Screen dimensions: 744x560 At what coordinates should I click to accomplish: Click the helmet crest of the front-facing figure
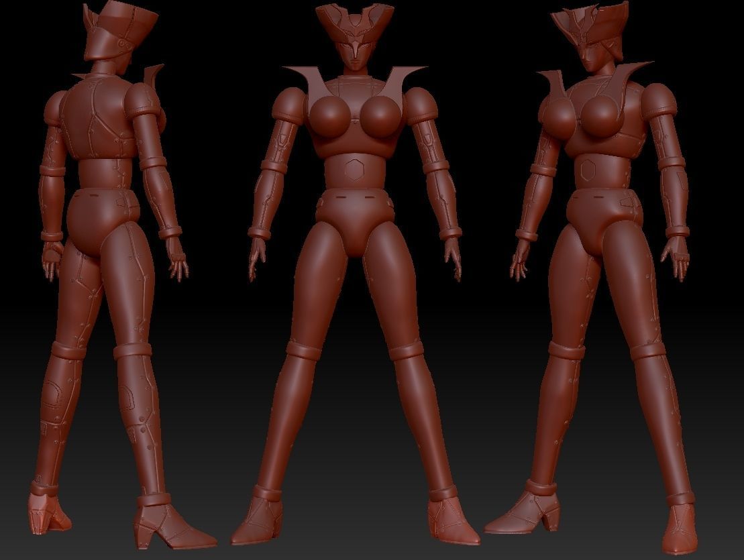354,21
